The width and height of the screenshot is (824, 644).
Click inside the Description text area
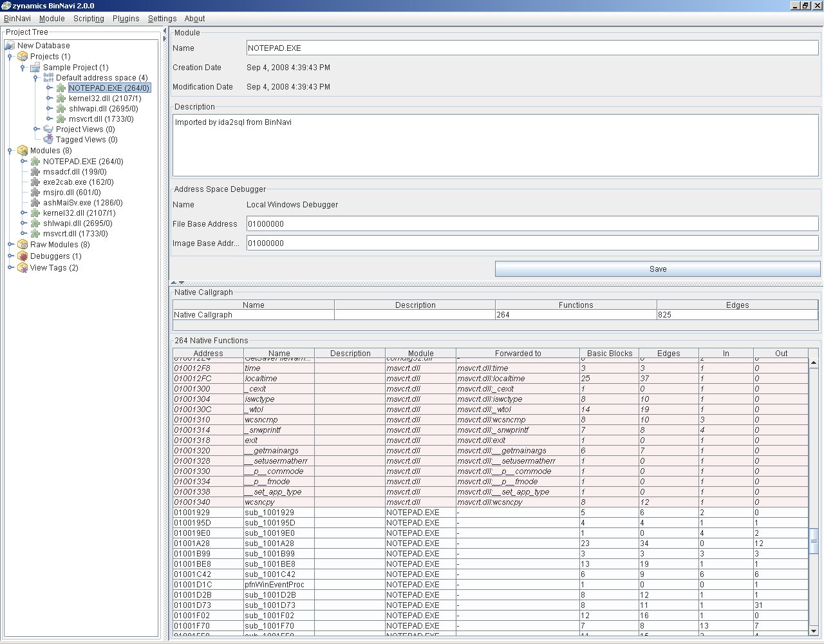pos(495,146)
